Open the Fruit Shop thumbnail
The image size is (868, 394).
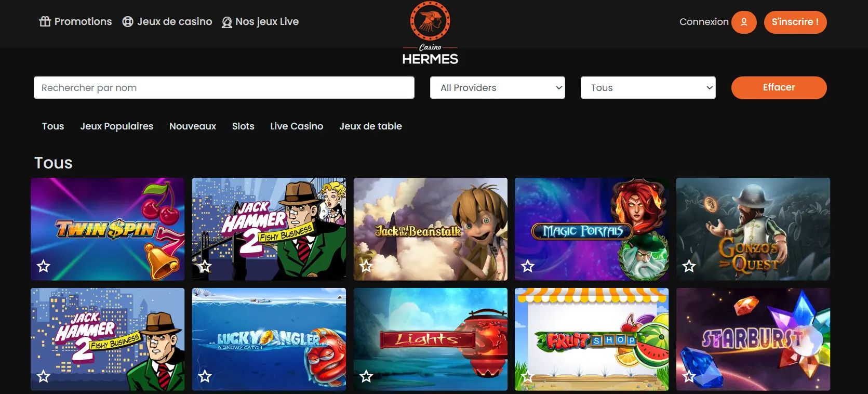(x=592, y=339)
